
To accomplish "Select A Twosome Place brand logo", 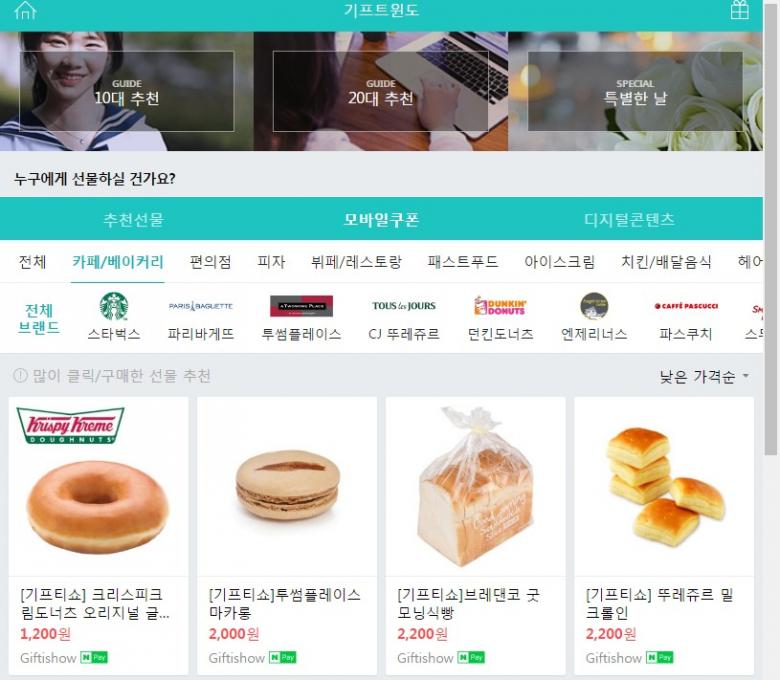I will (x=301, y=306).
